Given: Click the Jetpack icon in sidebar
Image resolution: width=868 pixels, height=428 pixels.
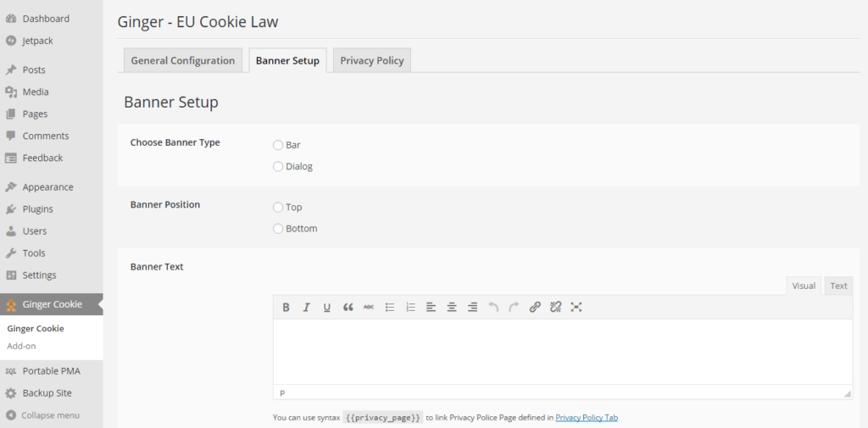Looking at the screenshot, I should coord(10,41).
